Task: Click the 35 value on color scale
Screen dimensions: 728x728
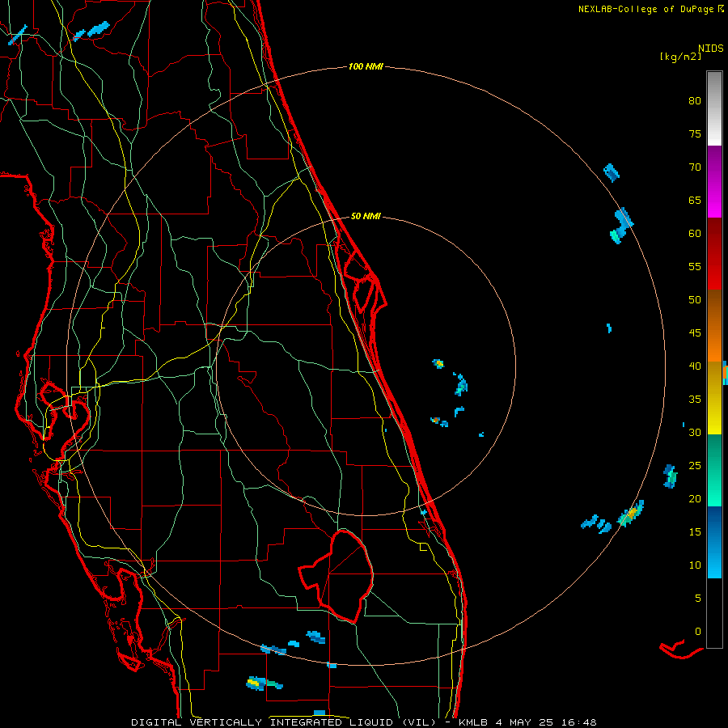Action: click(695, 400)
